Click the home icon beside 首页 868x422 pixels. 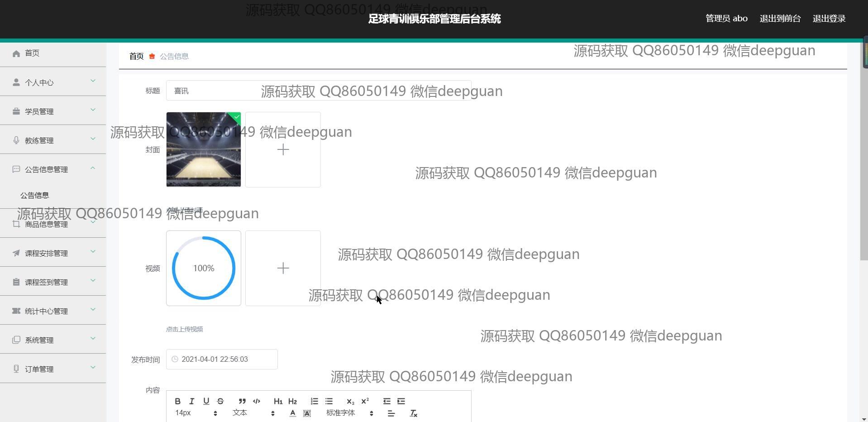coord(16,53)
